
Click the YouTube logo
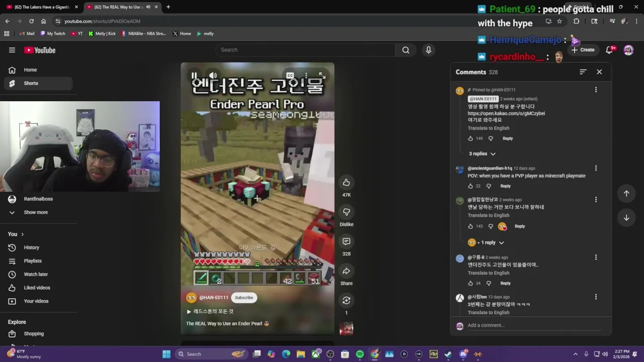[x=40, y=50]
